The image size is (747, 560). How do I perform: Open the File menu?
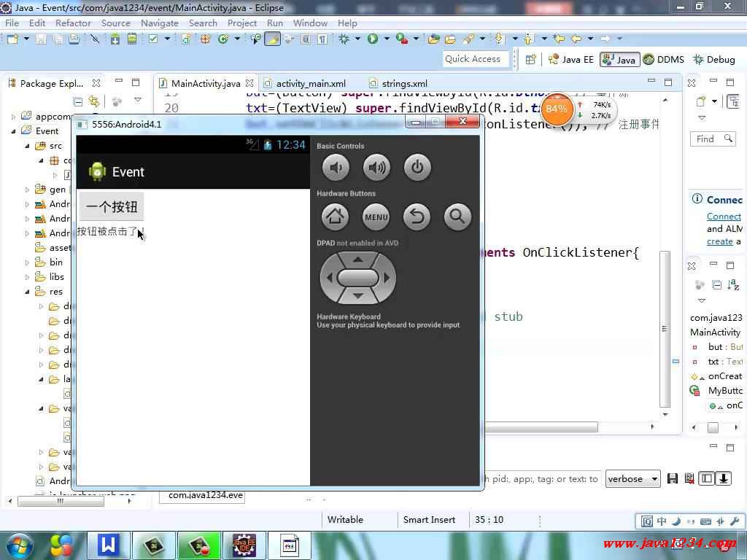(12, 23)
